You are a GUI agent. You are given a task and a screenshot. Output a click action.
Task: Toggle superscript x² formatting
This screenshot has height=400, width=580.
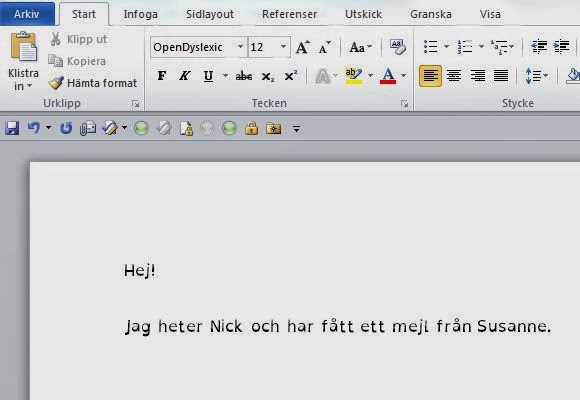[x=291, y=76]
